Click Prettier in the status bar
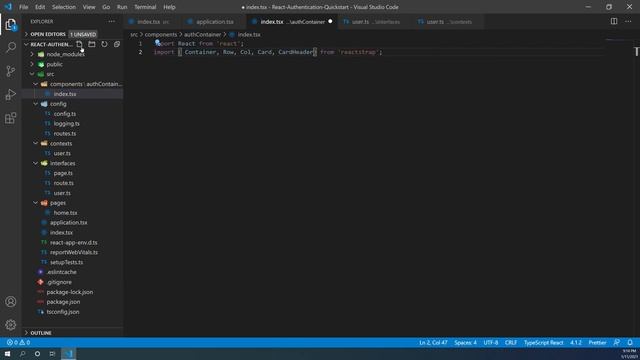 (597, 342)
